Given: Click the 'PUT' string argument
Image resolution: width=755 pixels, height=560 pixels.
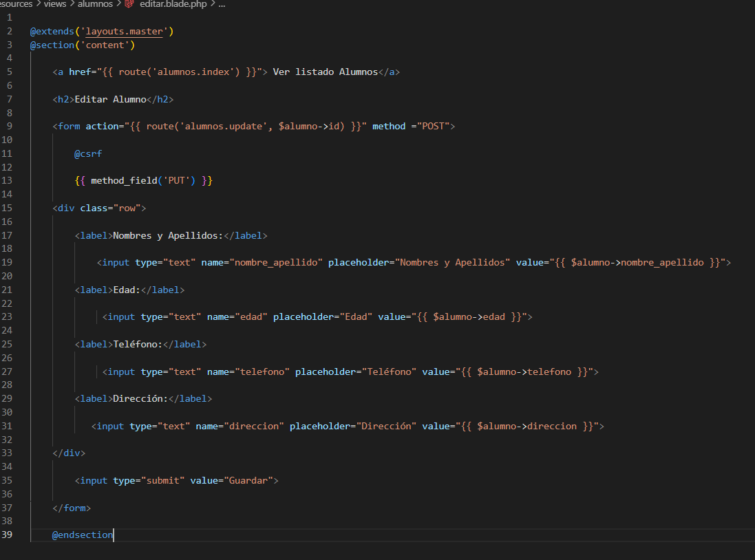Looking at the screenshot, I should (x=176, y=180).
